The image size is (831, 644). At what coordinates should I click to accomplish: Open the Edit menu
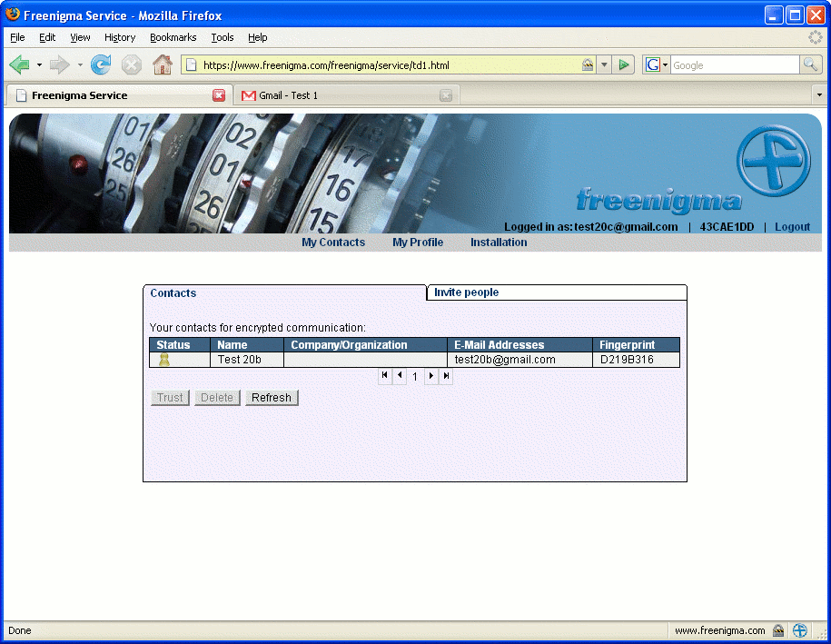pos(47,37)
